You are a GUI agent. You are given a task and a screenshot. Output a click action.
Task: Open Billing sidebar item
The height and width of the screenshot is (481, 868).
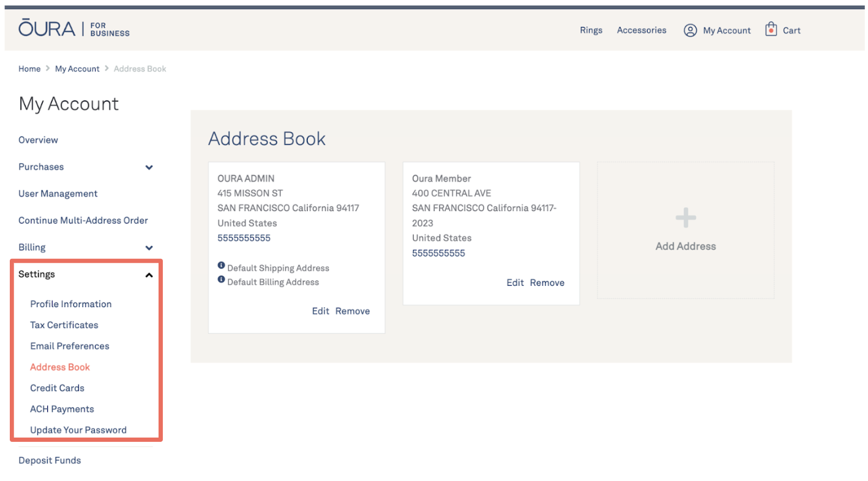click(32, 247)
